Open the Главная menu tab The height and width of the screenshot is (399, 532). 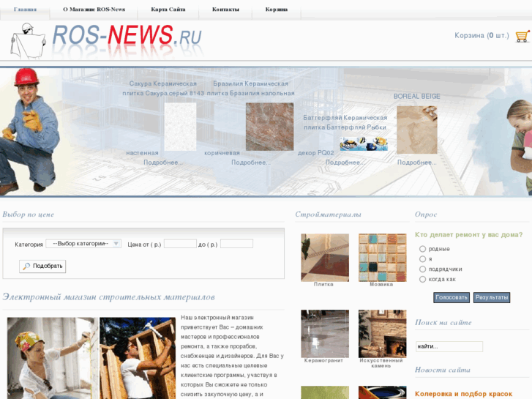click(25, 10)
